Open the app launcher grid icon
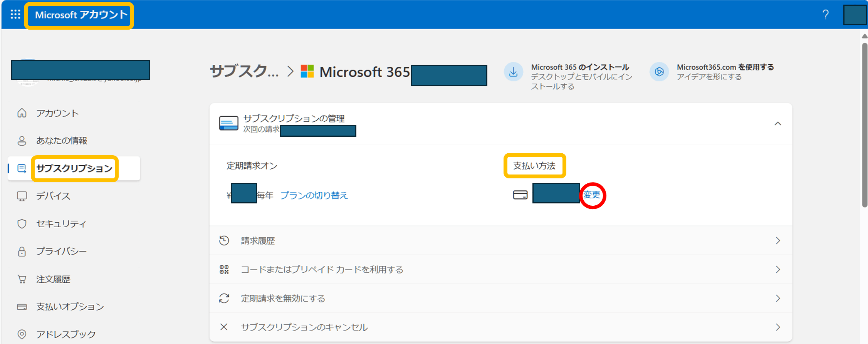The width and height of the screenshot is (868, 344). (15, 15)
